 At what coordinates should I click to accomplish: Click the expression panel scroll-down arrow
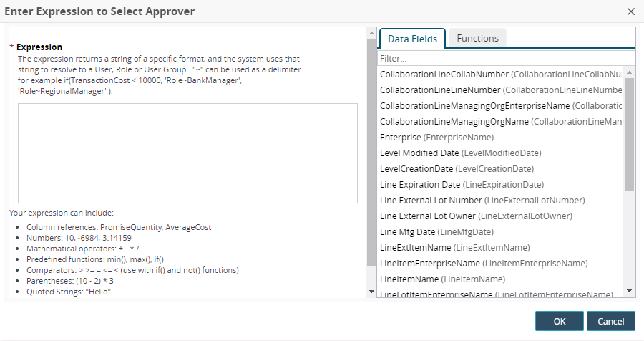tap(371, 291)
